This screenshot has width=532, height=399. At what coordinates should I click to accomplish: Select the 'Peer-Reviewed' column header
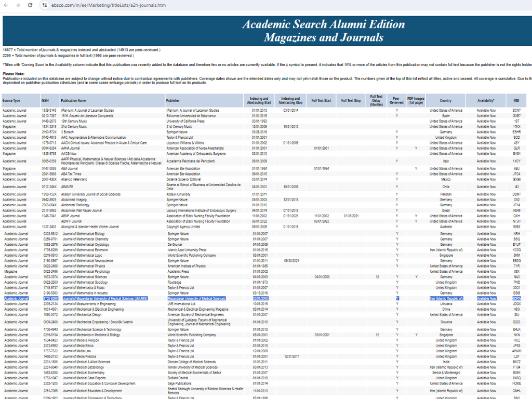pos(396,100)
